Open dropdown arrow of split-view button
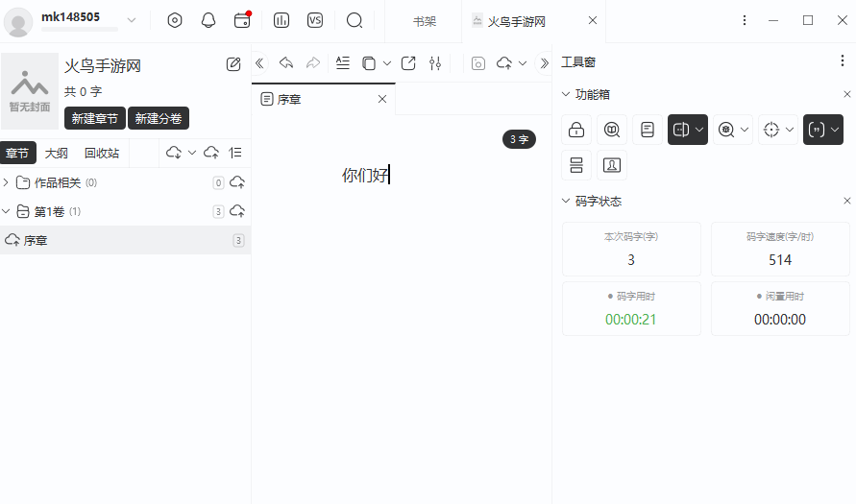 click(x=699, y=130)
